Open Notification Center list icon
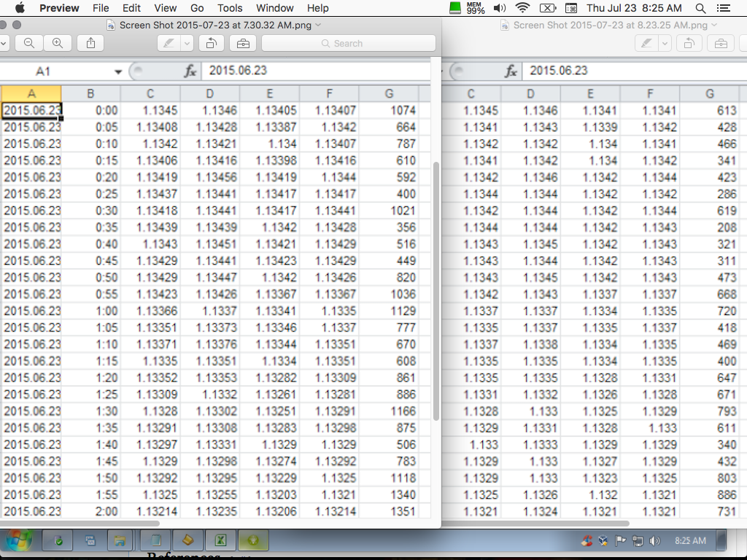 click(x=723, y=8)
